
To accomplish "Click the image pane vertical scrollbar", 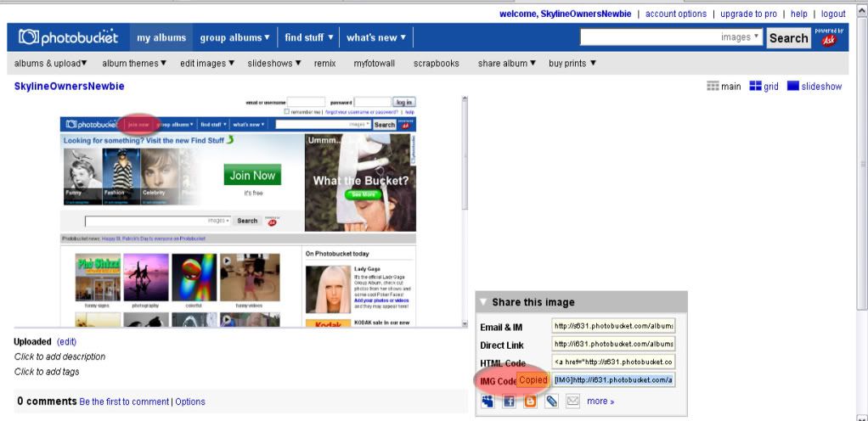I will (x=465, y=211).
